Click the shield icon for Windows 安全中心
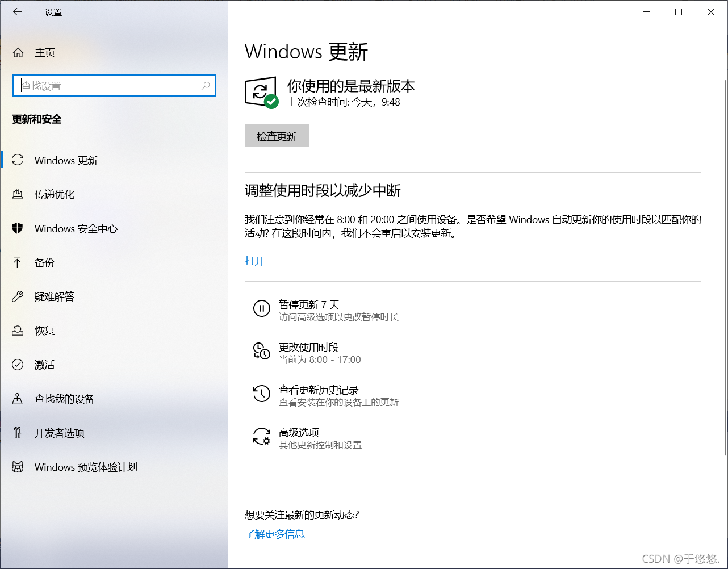728x569 pixels. point(18,228)
